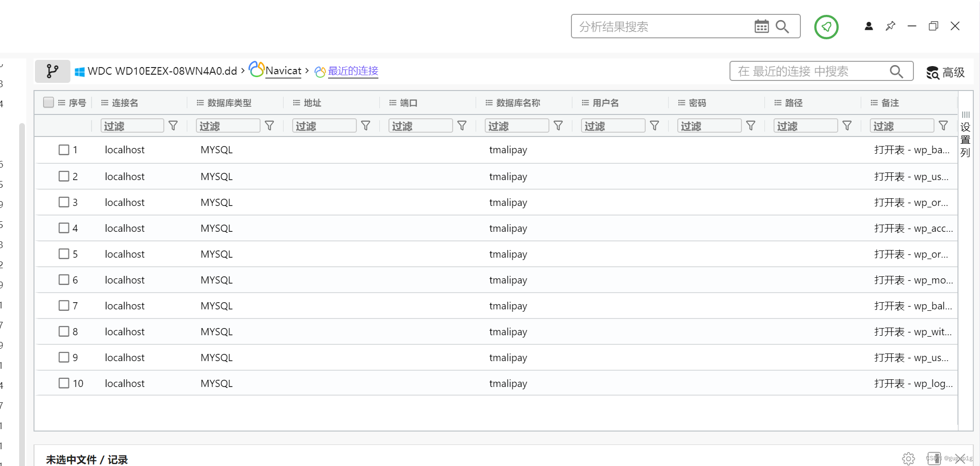Screen dimensions: 980x466
Task: Click the filter funnel for the 路径 column
Action: coord(847,125)
